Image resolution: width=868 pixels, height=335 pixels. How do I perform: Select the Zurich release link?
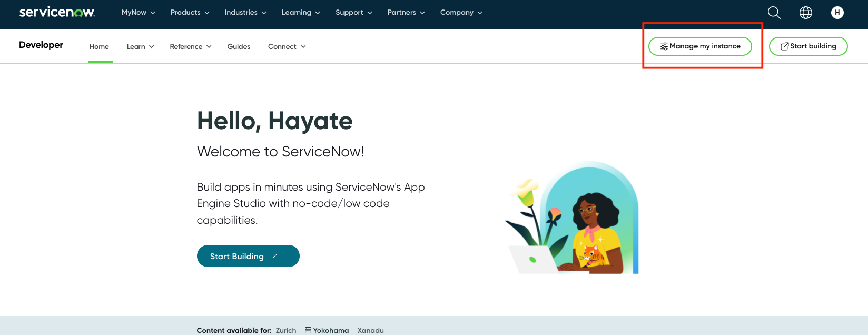286,330
